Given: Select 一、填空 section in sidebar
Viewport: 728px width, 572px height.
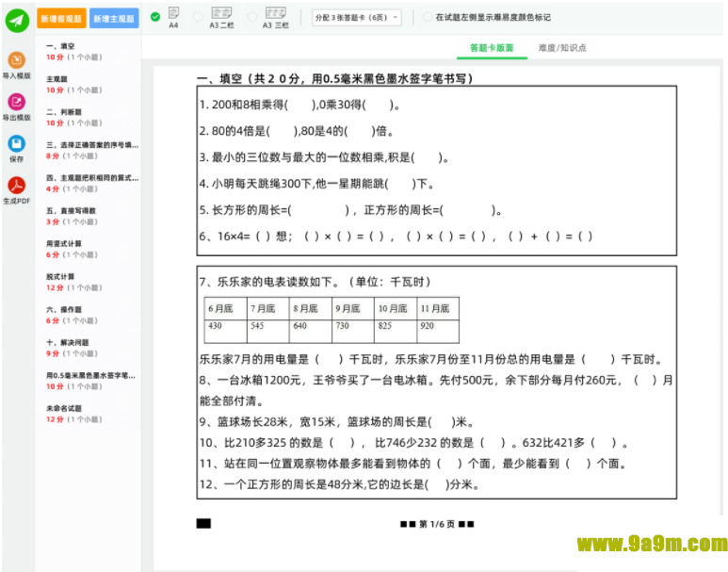Looking at the screenshot, I should tap(61, 45).
